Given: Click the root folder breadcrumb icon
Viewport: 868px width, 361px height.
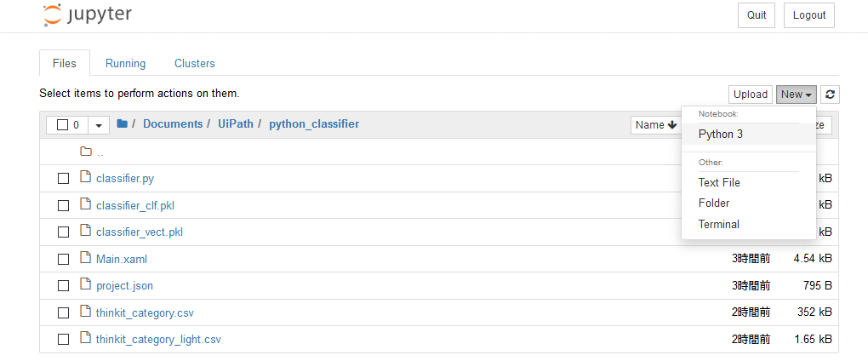Looking at the screenshot, I should pos(123,124).
